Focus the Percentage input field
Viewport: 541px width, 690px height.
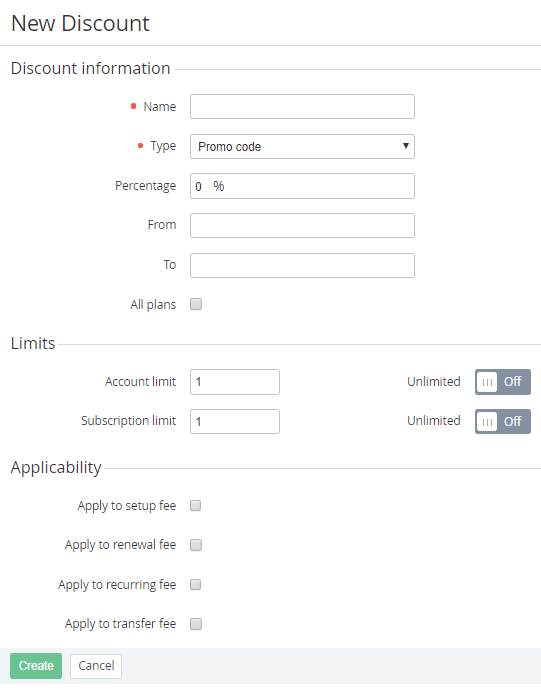302,186
